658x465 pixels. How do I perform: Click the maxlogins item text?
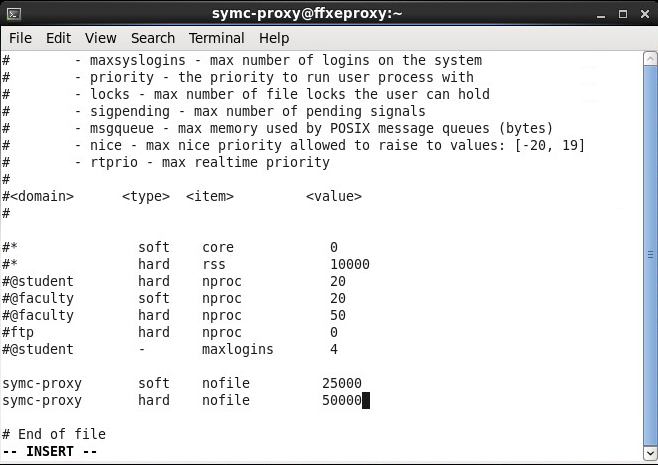point(237,349)
